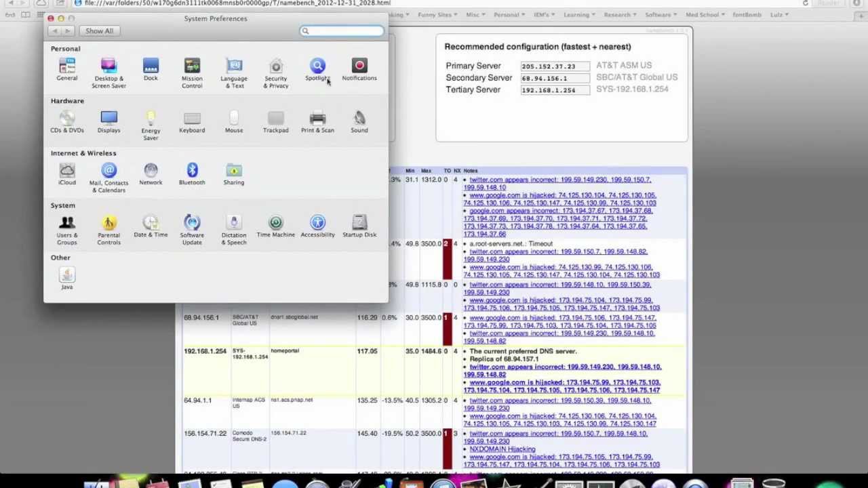Open the IEM's bookmarks folder
Screen dimensions: 868x488
point(545,14)
